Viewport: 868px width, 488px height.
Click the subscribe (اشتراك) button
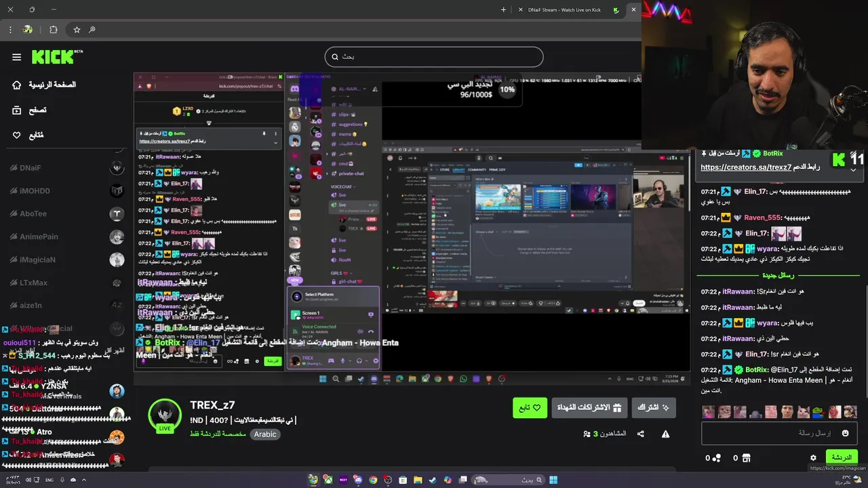pyautogui.click(x=654, y=407)
